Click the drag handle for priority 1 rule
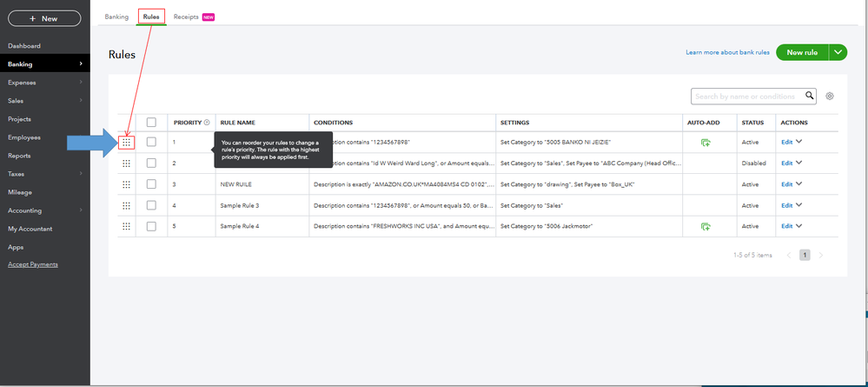Viewport: 868px width, 387px height. (x=126, y=143)
